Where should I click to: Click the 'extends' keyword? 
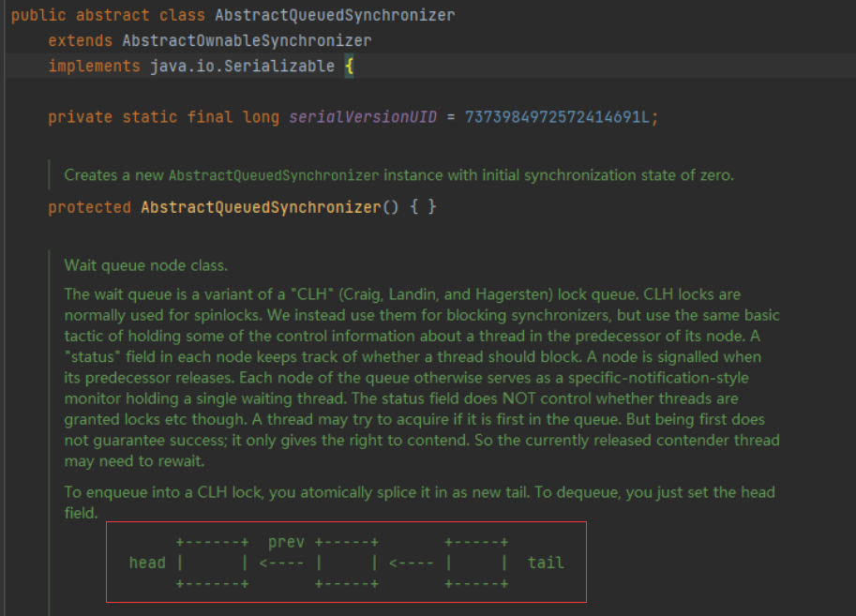(81, 40)
